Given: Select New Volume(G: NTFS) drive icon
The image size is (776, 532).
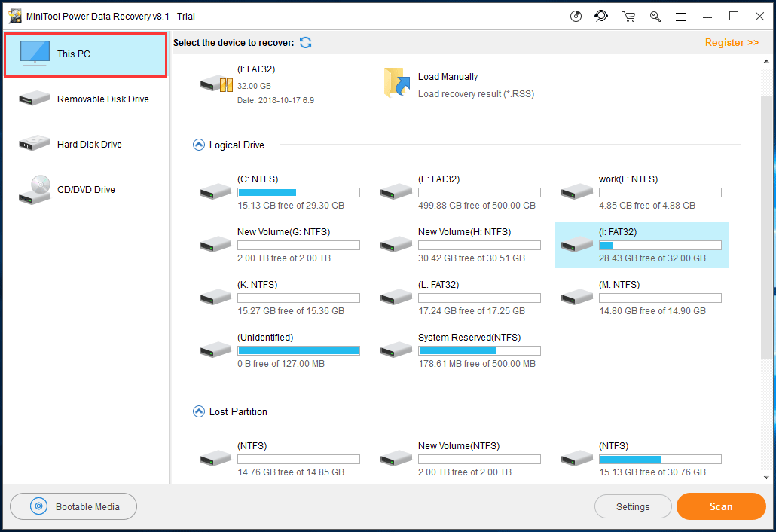Looking at the screenshot, I should coord(215,244).
